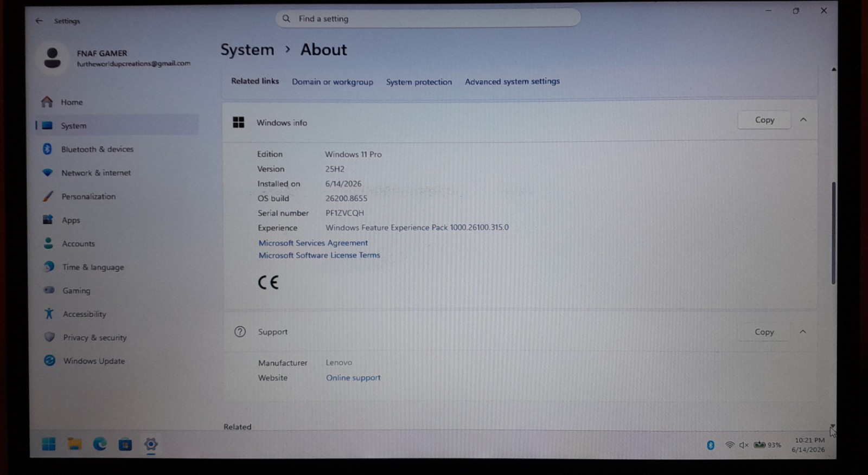Copy the Support details
868x475 pixels.
(764, 332)
